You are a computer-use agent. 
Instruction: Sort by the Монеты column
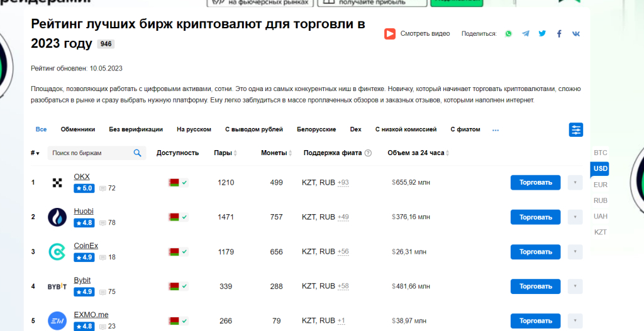277,153
